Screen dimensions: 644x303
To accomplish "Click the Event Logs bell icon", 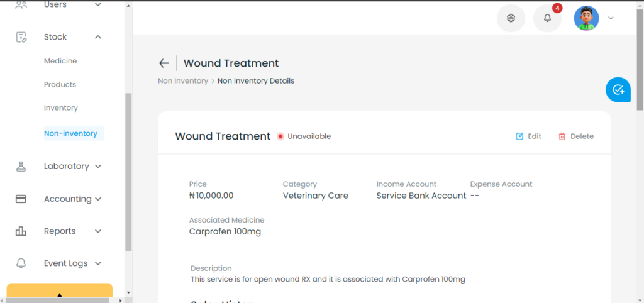I will (x=21, y=263).
